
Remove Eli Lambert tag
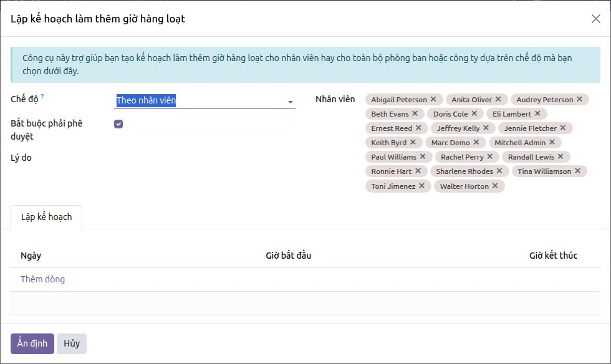tap(537, 113)
